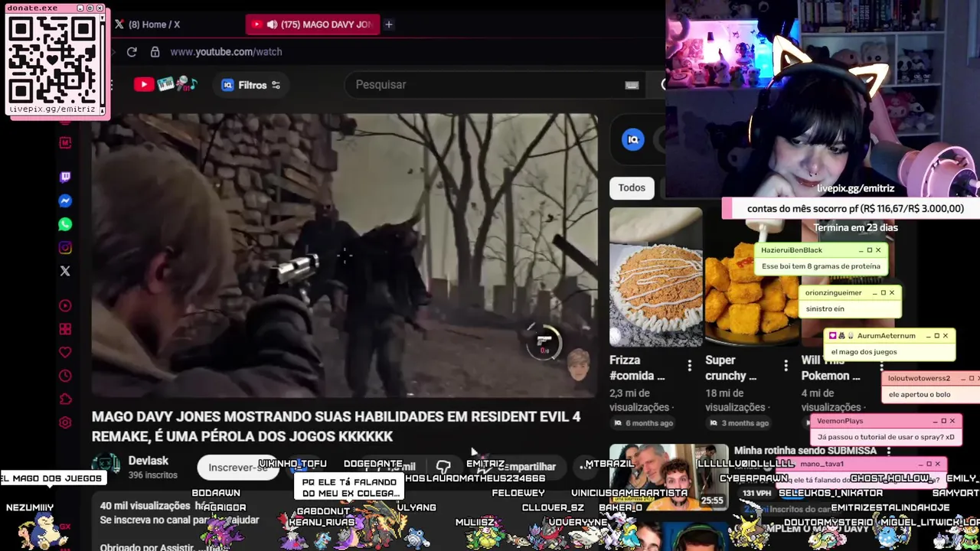The image size is (980, 551).
Task: Click the red grid icon in sidebar
Action: [65, 329]
